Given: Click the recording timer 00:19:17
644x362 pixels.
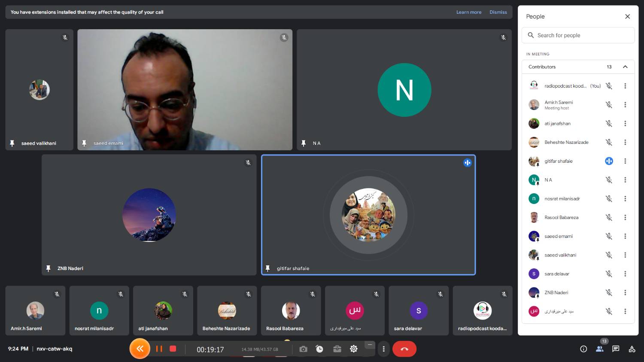Looking at the screenshot, I should (210, 350).
